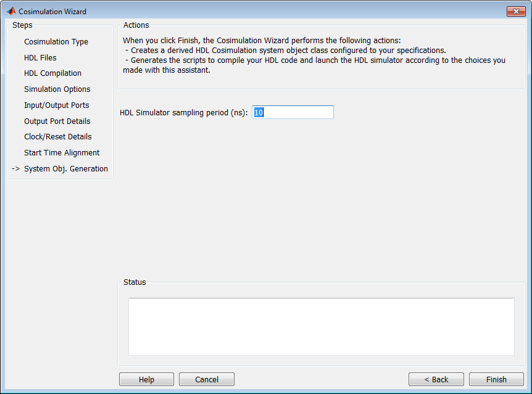Cancel the Cosimulation Wizard
532x394 pixels.
coord(207,379)
